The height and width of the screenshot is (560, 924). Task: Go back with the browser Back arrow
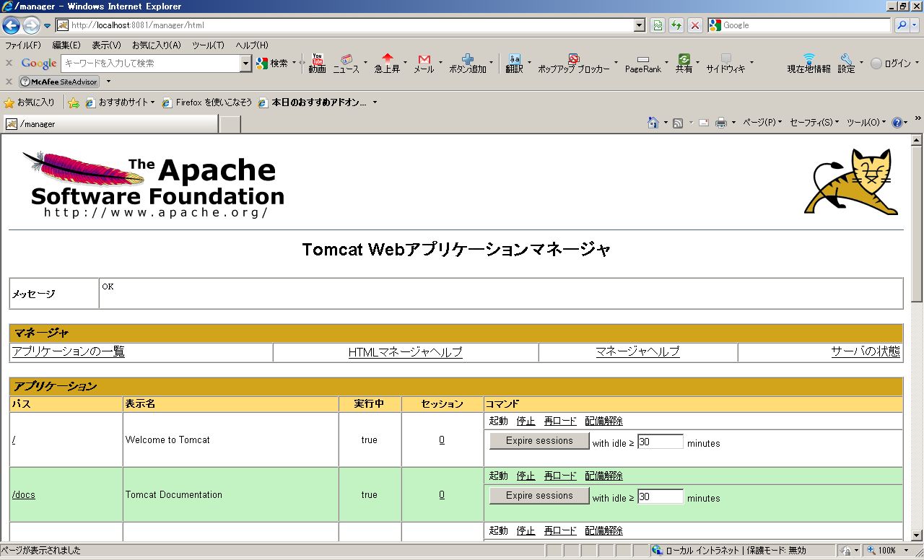11,25
